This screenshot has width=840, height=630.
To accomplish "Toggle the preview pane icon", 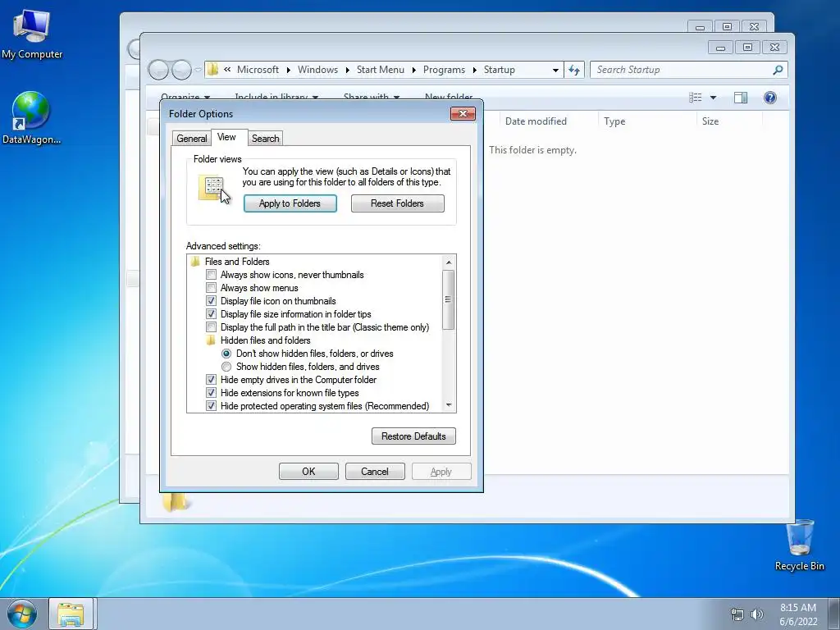I will tap(741, 98).
